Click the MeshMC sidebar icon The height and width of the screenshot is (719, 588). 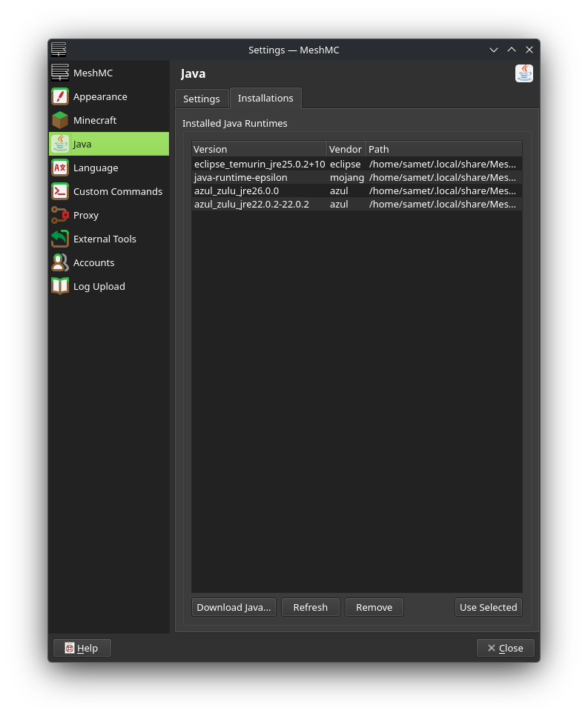point(60,73)
